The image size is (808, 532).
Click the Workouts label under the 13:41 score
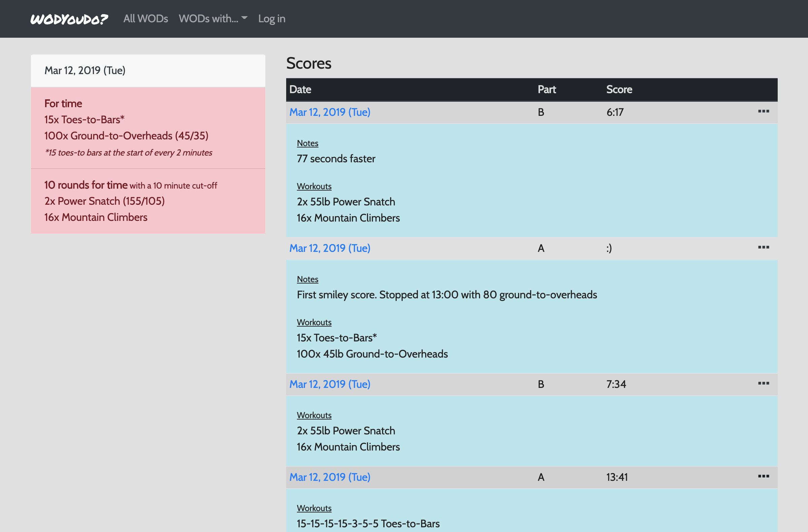pyautogui.click(x=314, y=508)
